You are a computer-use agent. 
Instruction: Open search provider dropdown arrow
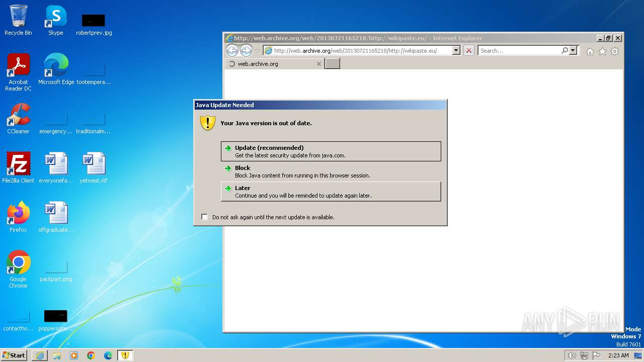[573, 50]
